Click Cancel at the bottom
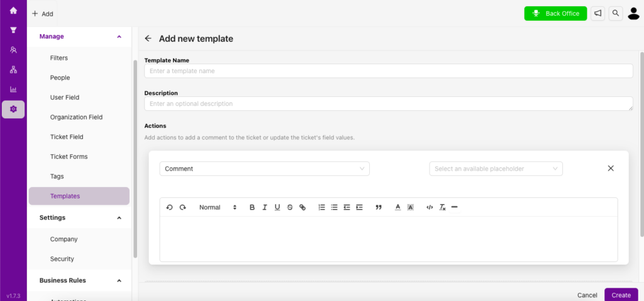 coord(587,295)
